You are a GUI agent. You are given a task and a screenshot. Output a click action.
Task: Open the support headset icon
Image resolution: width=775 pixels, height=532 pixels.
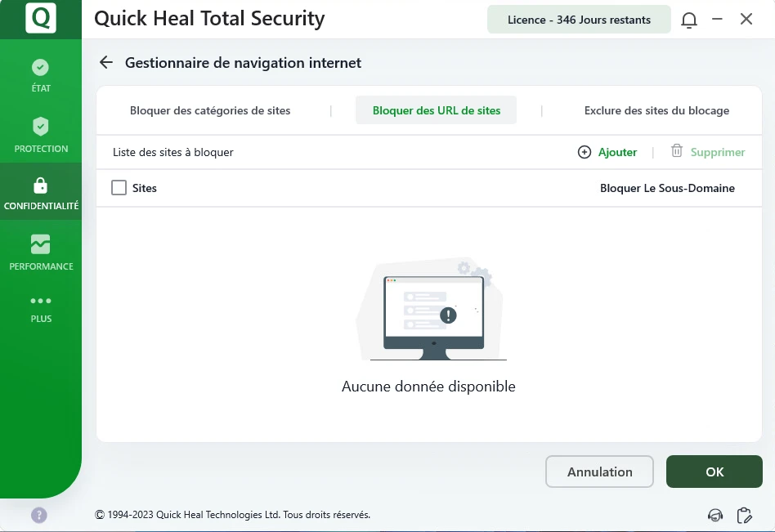pyautogui.click(x=715, y=515)
